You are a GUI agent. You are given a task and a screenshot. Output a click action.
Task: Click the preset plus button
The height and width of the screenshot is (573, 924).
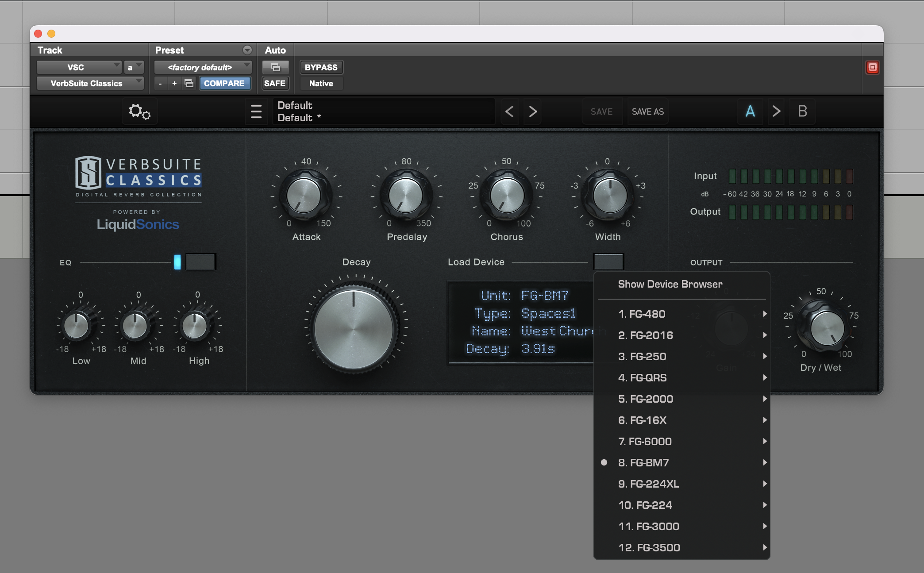coord(174,83)
